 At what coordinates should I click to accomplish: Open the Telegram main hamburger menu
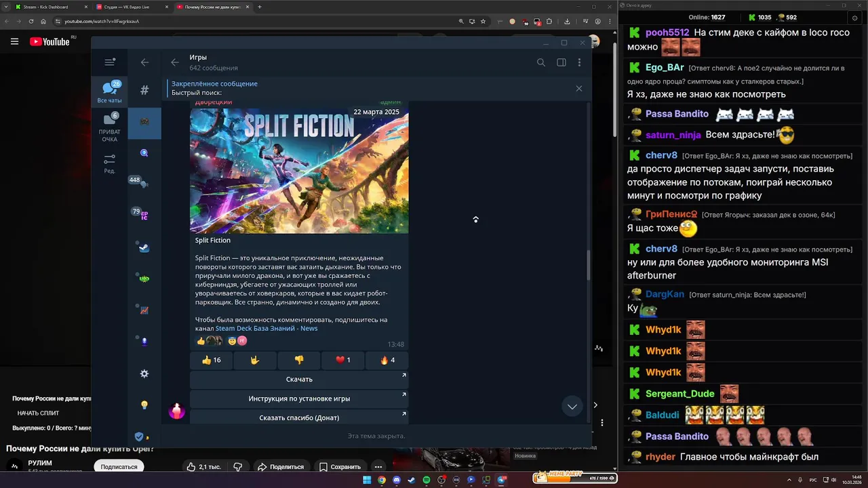click(110, 62)
